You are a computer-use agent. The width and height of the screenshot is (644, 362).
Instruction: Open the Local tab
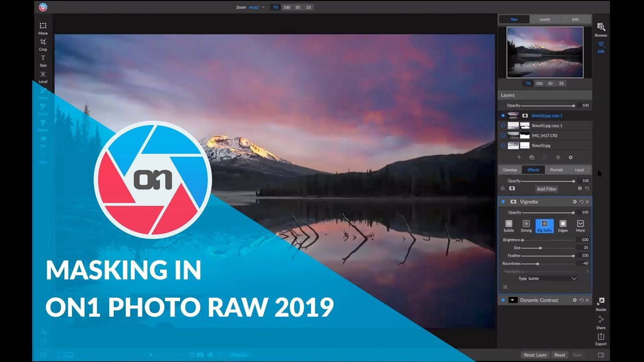579,170
